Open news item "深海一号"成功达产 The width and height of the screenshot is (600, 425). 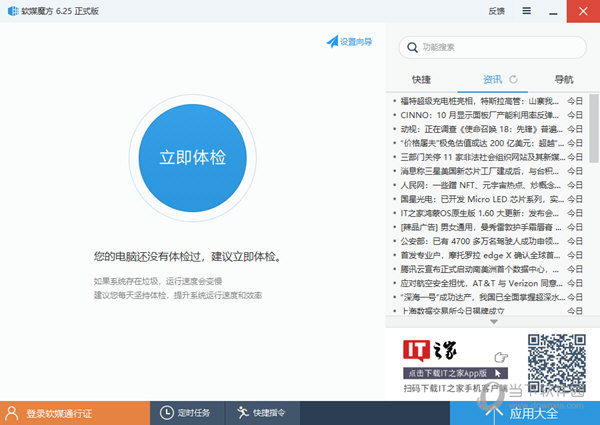pos(488,297)
